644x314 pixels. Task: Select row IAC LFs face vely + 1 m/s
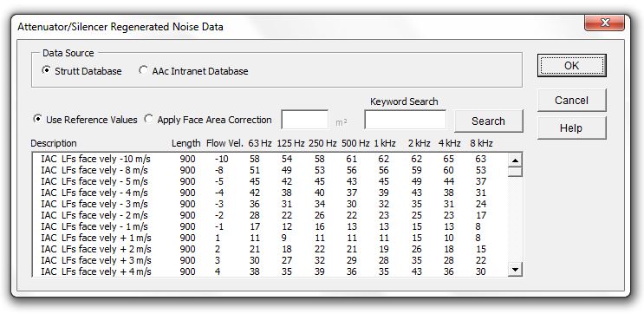coord(270,238)
